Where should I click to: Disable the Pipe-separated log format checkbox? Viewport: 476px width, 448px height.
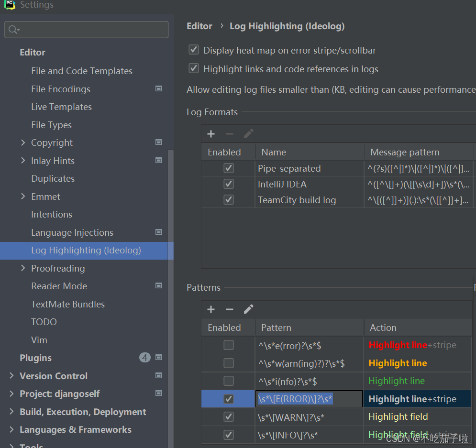tap(229, 168)
